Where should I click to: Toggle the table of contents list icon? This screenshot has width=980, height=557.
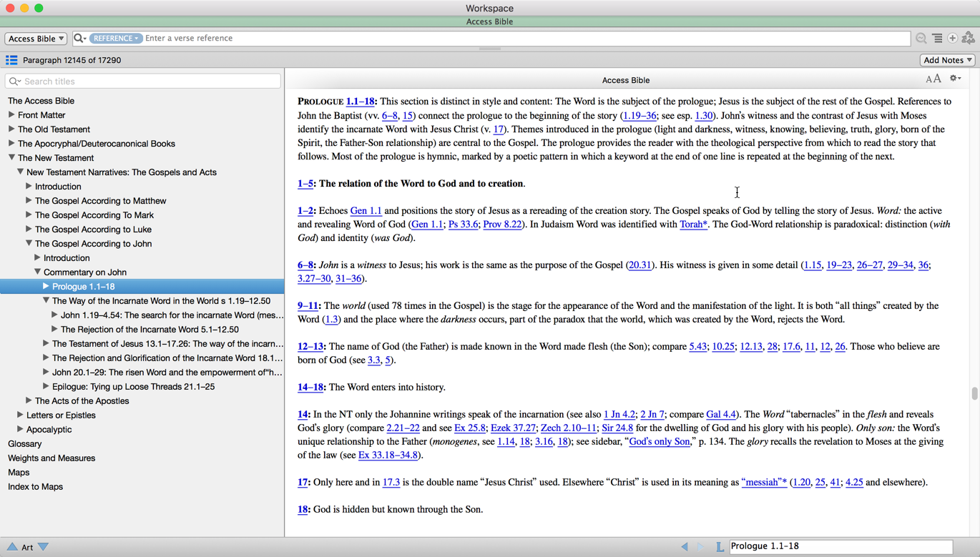pos(11,60)
